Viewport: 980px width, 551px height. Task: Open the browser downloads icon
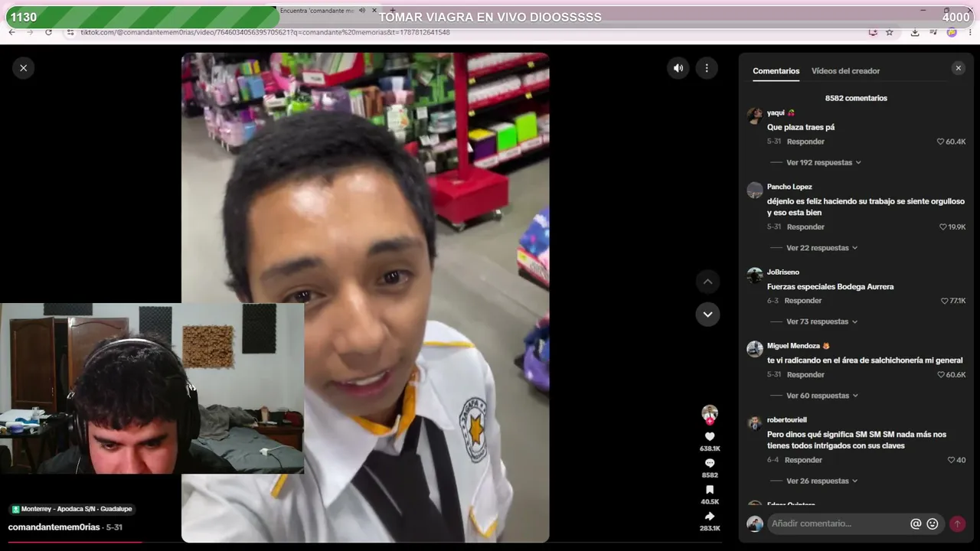[x=915, y=32]
